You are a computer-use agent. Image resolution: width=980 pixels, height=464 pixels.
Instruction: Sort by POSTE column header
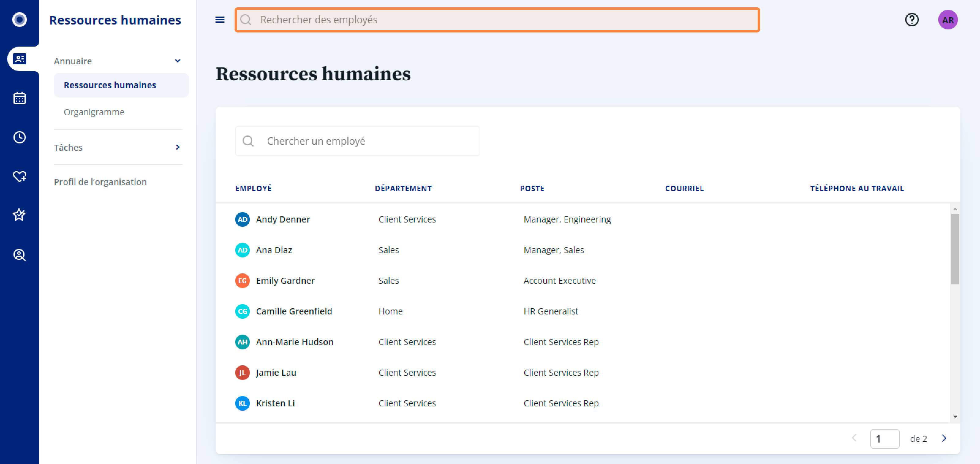click(532, 189)
